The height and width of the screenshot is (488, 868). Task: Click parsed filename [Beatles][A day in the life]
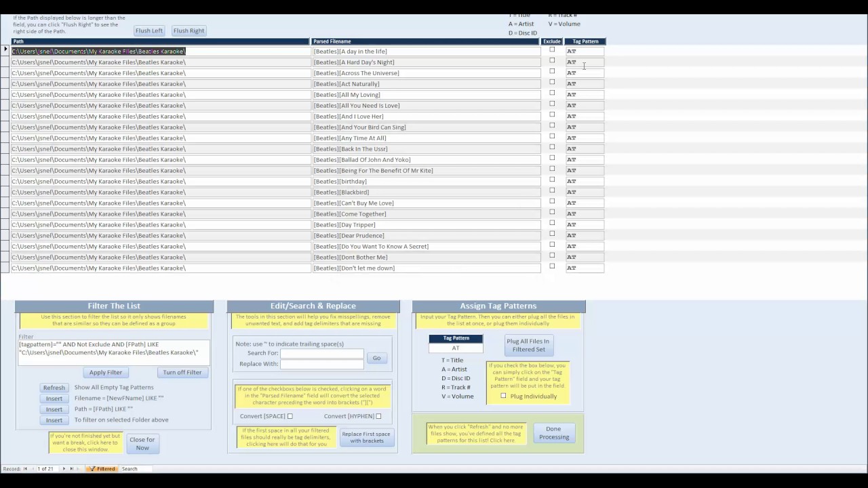click(426, 51)
